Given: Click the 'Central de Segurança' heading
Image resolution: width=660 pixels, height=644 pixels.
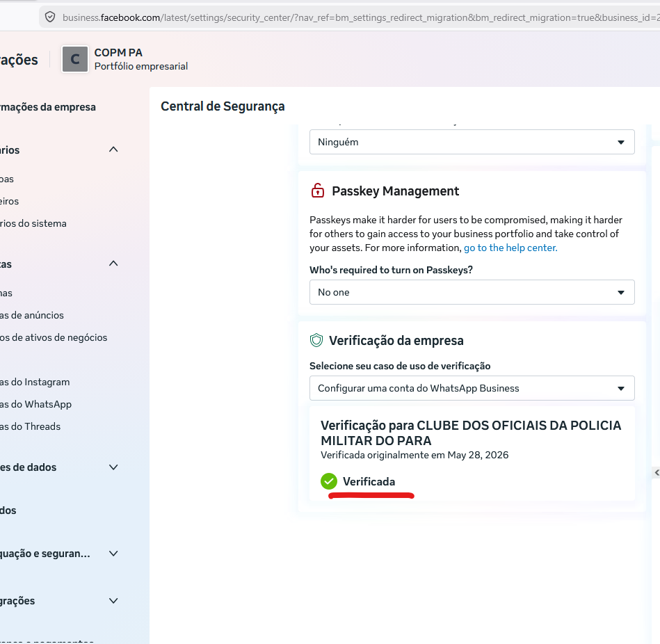Looking at the screenshot, I should point(223,106).
